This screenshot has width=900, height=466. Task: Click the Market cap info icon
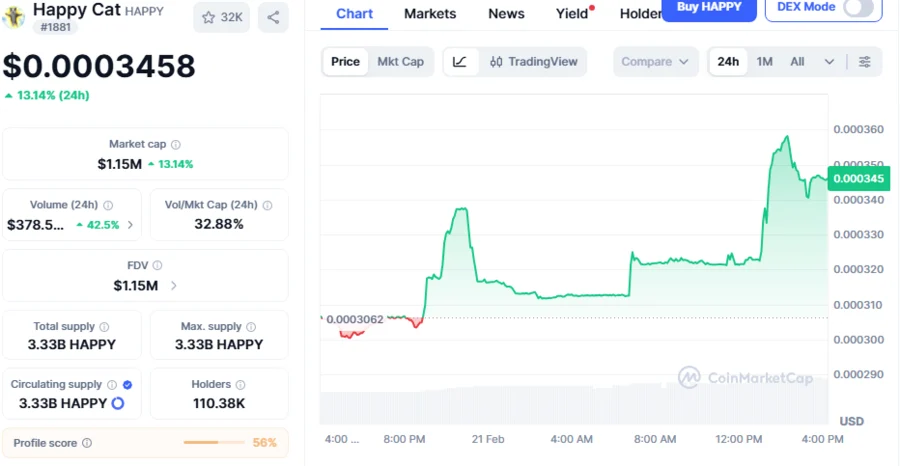(176, 145)
